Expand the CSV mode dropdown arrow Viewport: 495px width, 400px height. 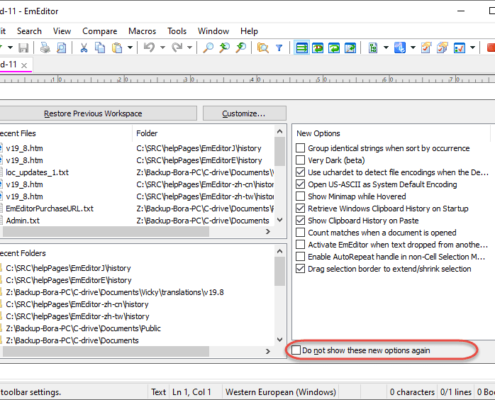coord(386,48)
